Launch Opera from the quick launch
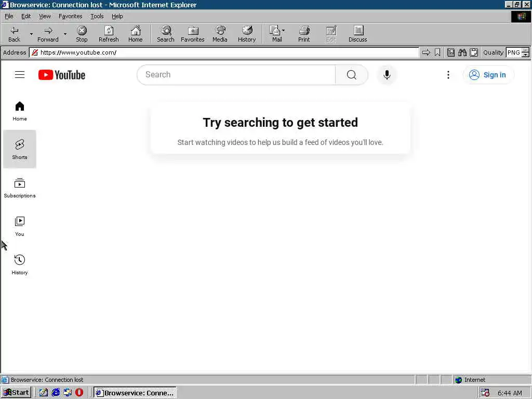Image resolution: width=532 pixels, height=399 pixels. coord(79,393)
